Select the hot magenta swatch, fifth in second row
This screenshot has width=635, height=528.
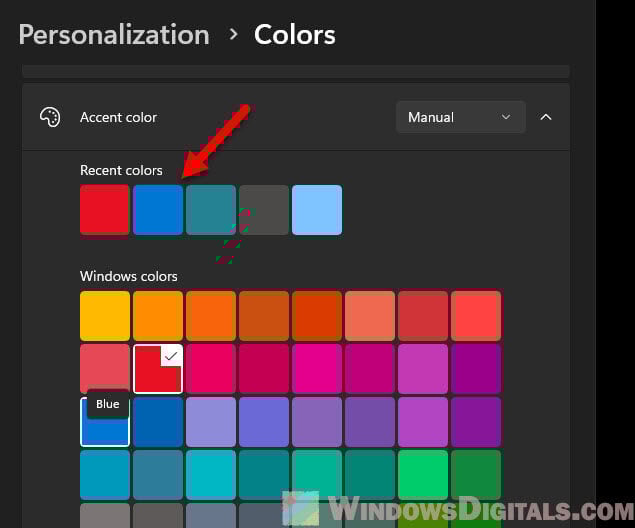point(317,369)
